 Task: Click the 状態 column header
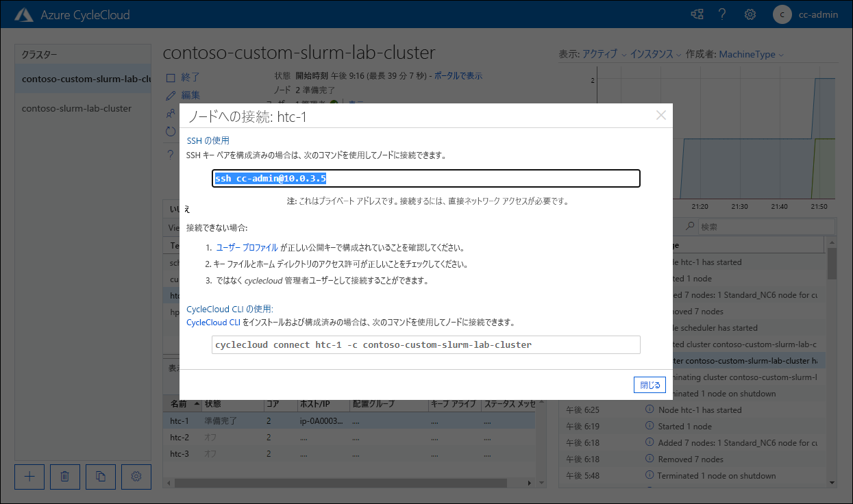point(232,404)
